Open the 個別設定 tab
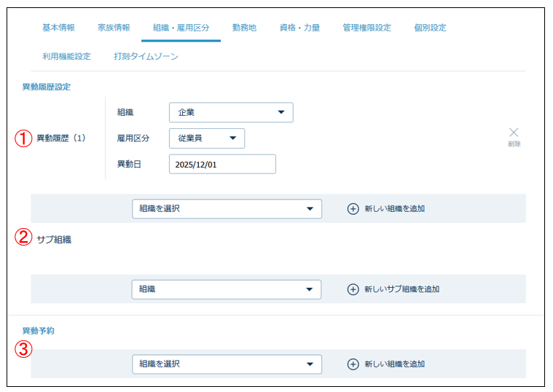Screen dimensions: 553x392 [430, 28]
